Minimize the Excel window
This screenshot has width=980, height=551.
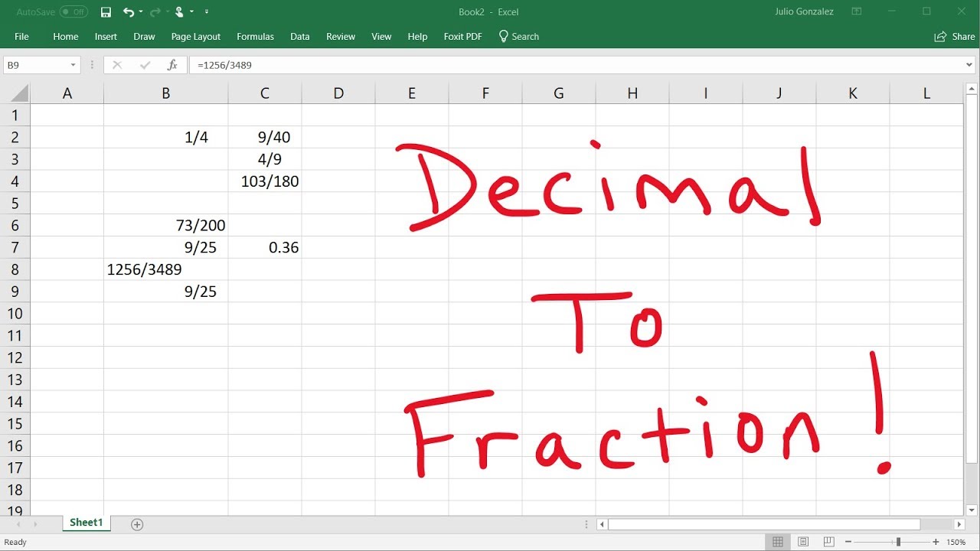[891, 12]
